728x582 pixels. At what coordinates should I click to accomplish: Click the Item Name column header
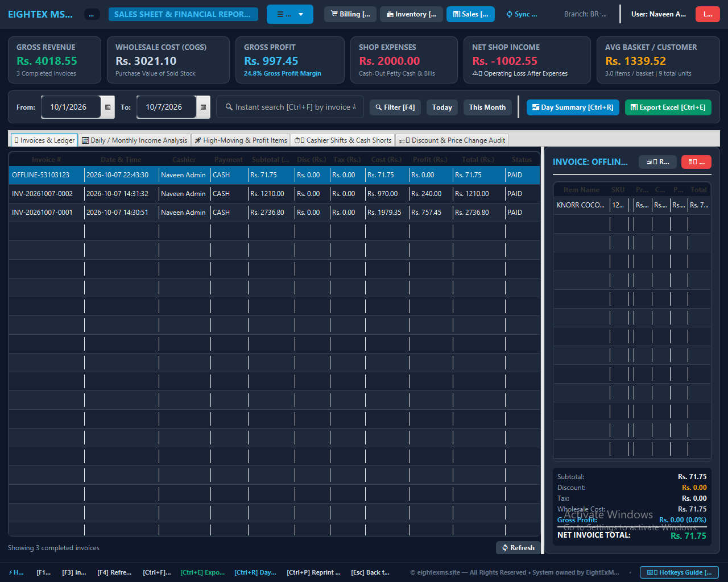click(581, 190)
